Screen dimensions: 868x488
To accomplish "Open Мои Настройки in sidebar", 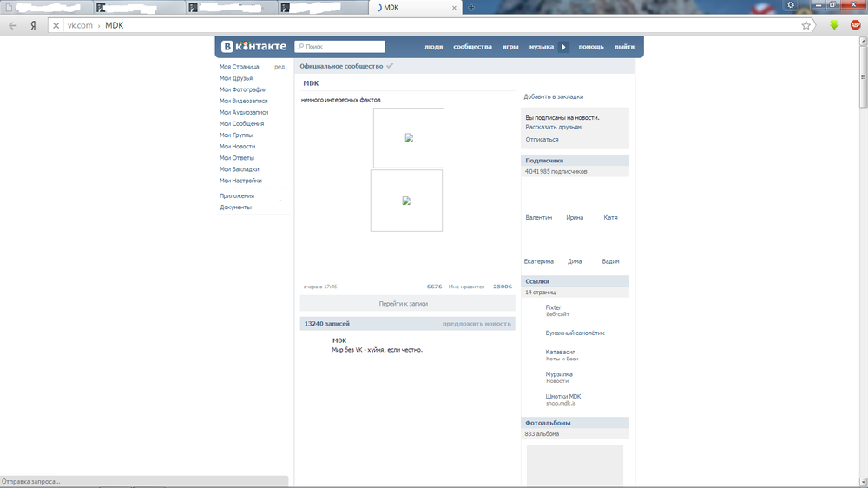I will 240,181.
